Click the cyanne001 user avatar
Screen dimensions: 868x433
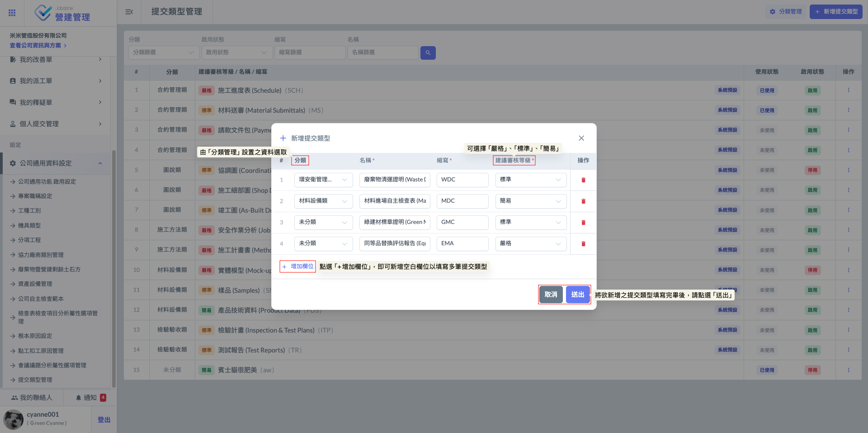pos(13,419)
